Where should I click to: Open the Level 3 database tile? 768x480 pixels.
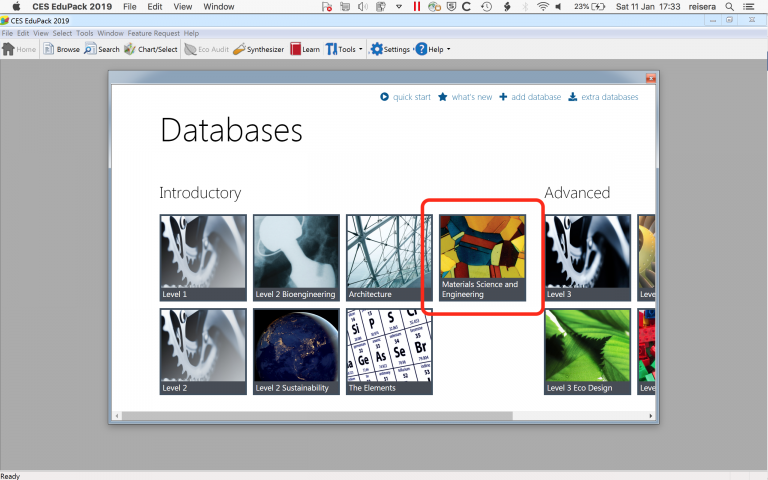click(x=587, y=257)
